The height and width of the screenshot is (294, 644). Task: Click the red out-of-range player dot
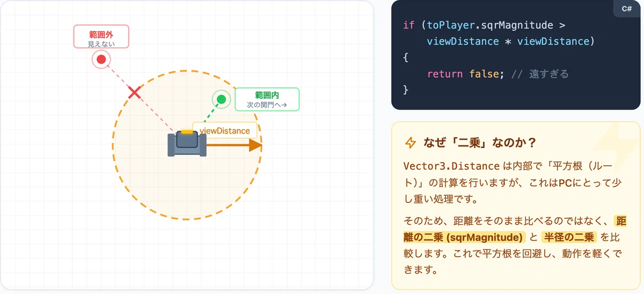pyautogui.click(x=101, y=59)
